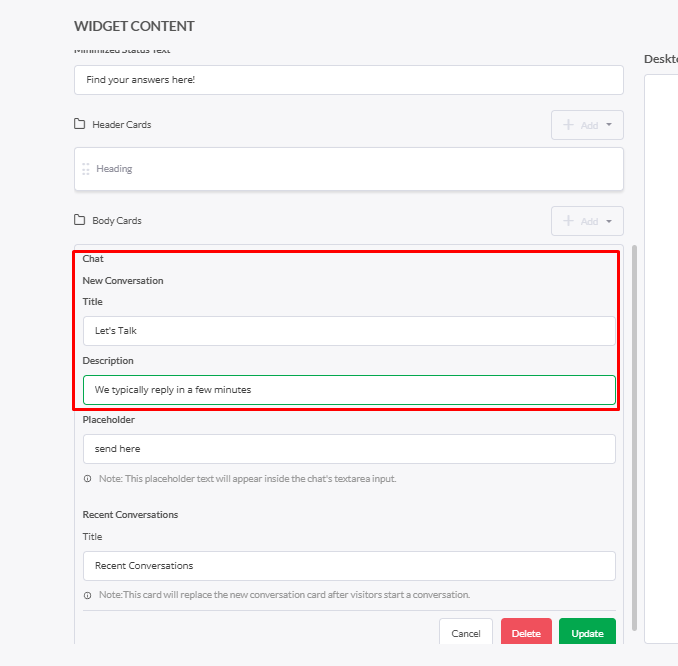
Task: Click the plus icon in Body Cards Add
Action: pos(568,221)
